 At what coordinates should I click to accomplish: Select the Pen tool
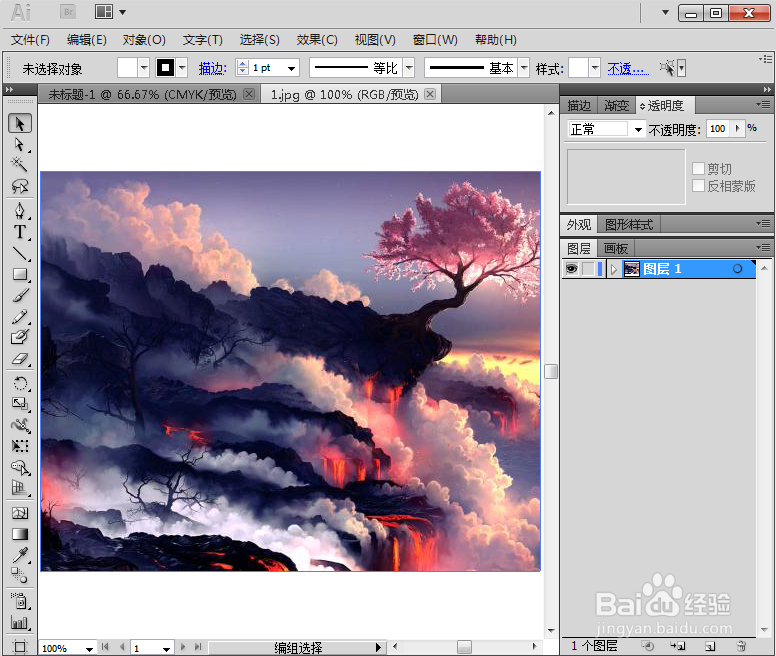point(20,211)
